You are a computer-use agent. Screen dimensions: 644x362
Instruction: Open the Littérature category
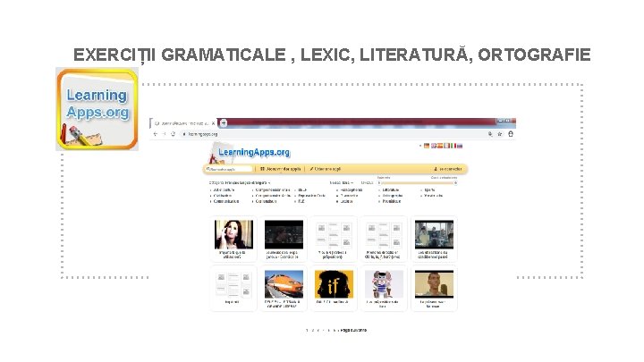(x=390, y=190)
